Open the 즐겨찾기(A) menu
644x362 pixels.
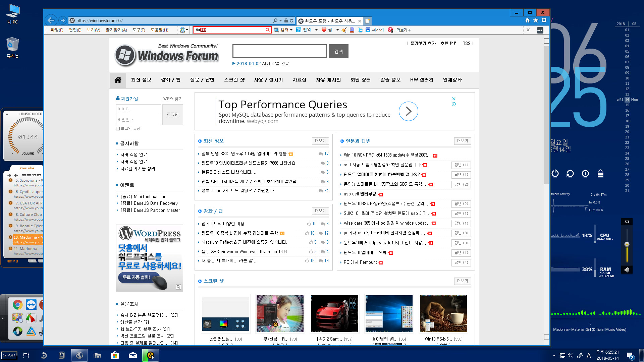point(116,30)
